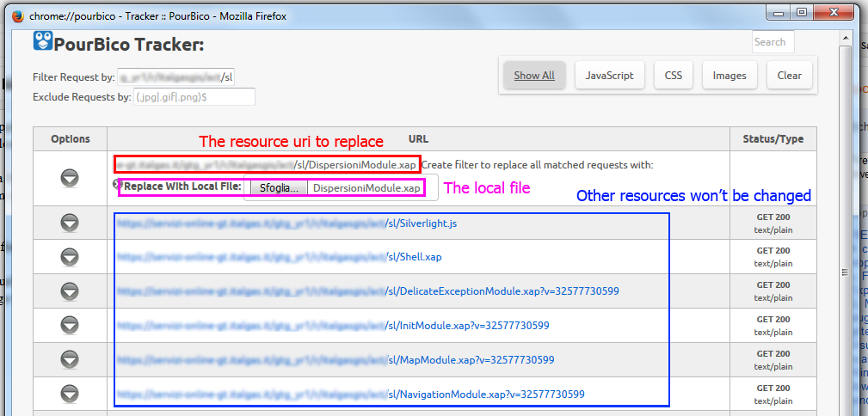Click the URL column header
868x416 pixels.
point(418,139)
